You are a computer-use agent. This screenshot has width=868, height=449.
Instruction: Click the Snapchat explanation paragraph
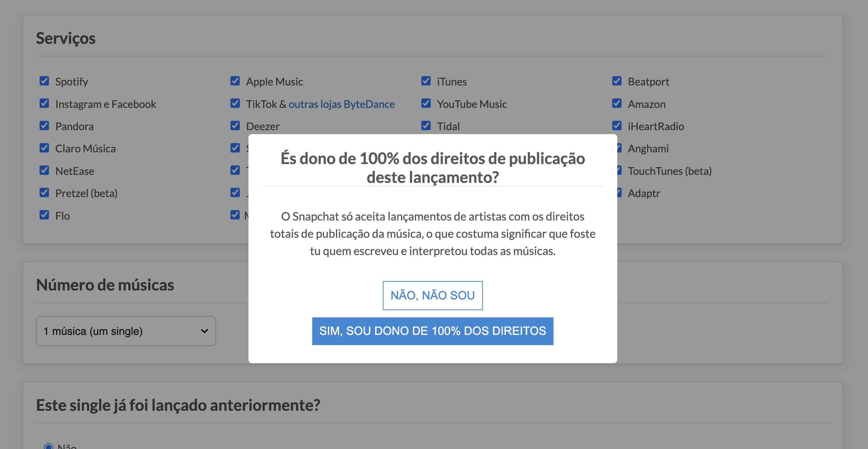(x=433, y=233)
